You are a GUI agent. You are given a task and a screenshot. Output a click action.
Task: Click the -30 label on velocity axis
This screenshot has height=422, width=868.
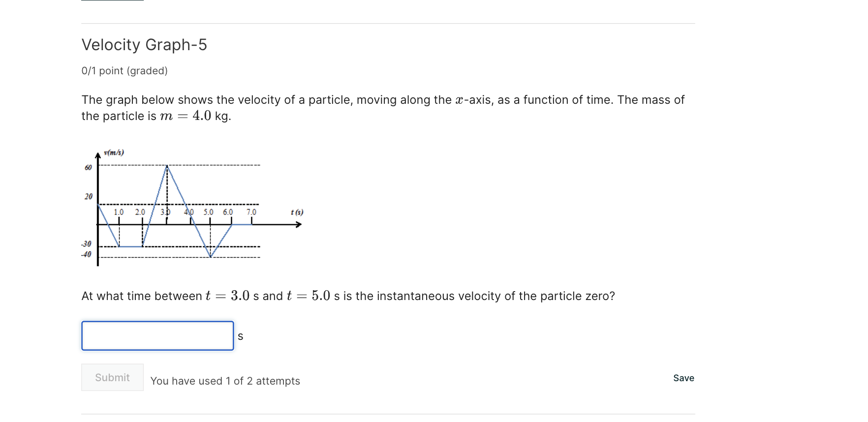pos(86,244)
